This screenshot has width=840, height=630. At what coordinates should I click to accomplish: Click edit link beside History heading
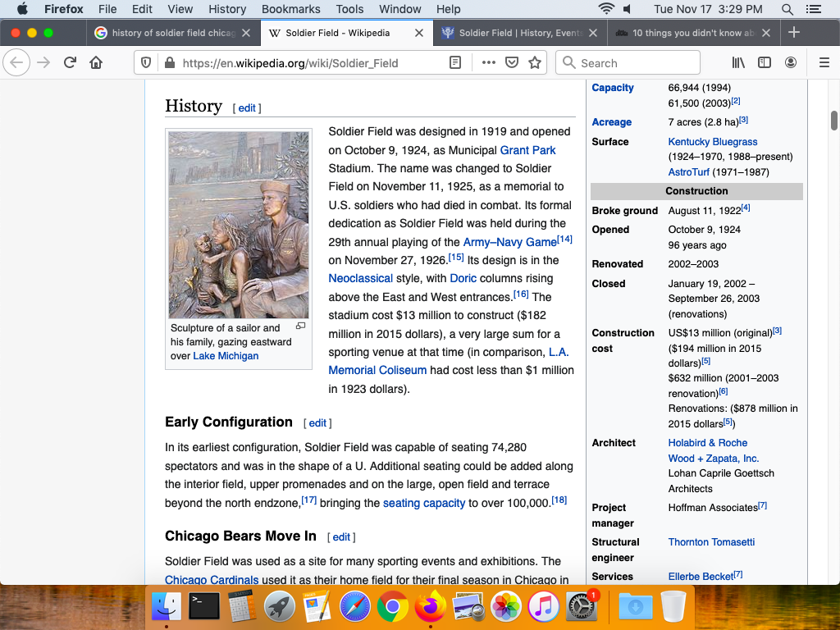point(247,108)
